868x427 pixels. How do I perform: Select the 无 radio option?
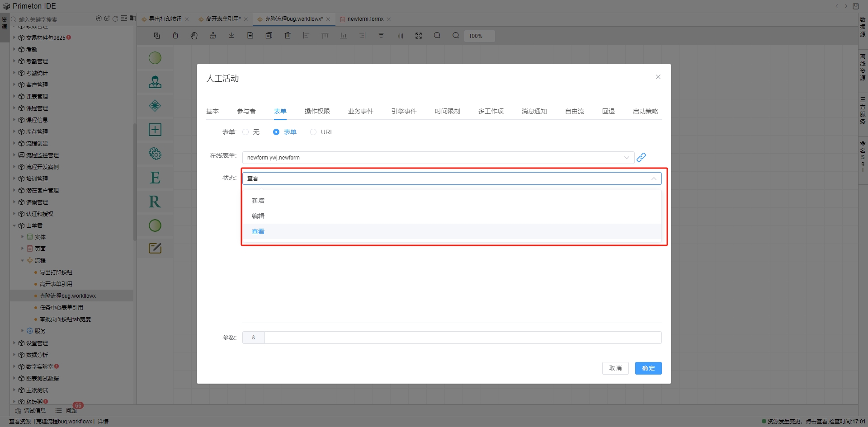click(246, 132)
